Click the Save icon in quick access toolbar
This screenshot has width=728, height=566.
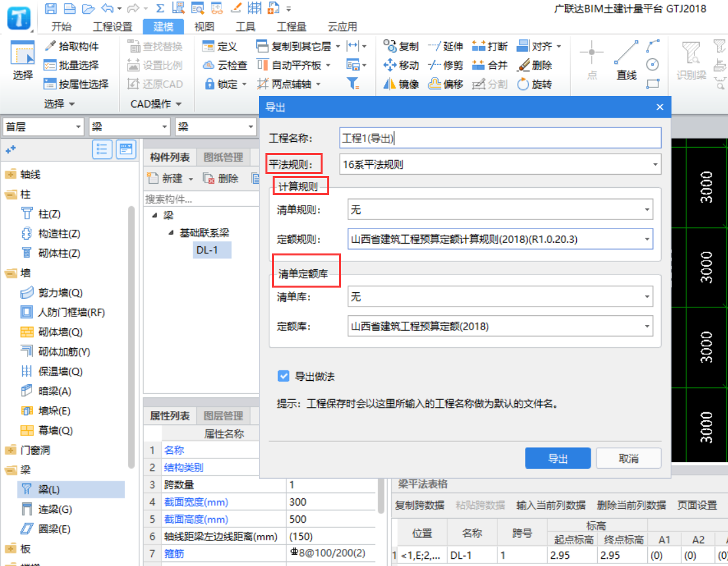tap(51, 9)
